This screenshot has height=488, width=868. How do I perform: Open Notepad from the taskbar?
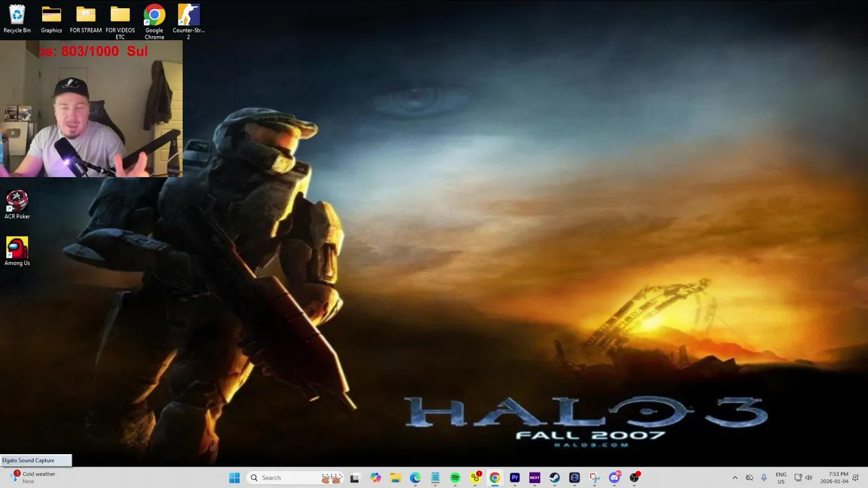tap(435, 478)
